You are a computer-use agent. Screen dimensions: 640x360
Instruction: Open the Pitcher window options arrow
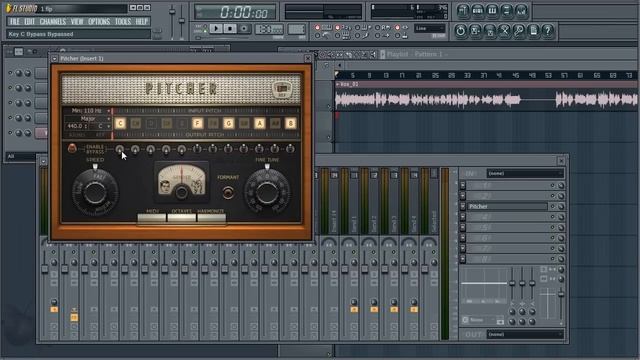coord(54,59)
